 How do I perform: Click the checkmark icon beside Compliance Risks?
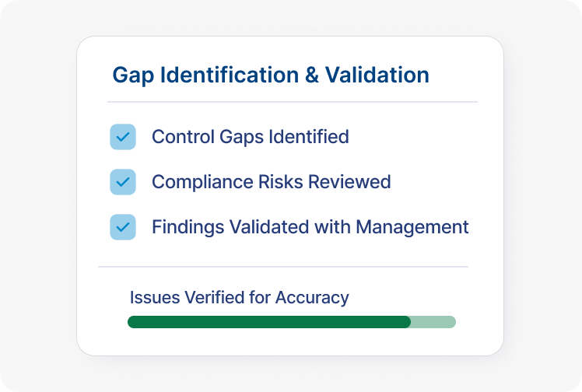[123, 182]
